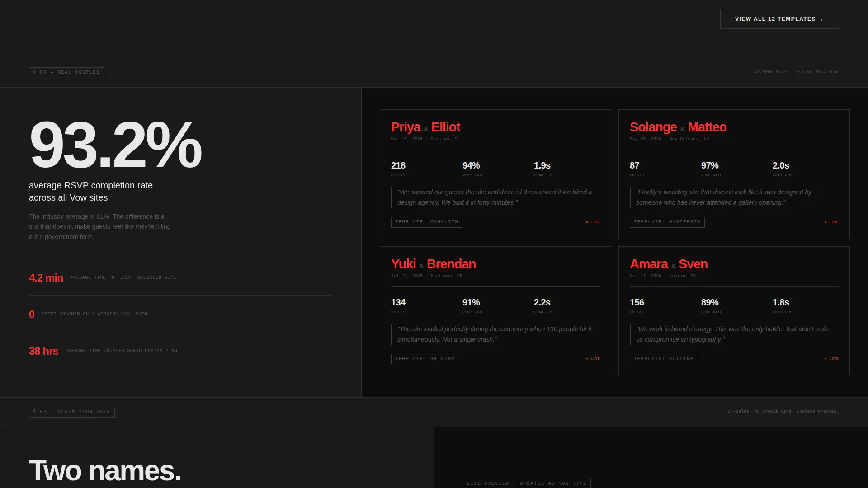
Task: Click the 218 guests figure
Action: 398,165
